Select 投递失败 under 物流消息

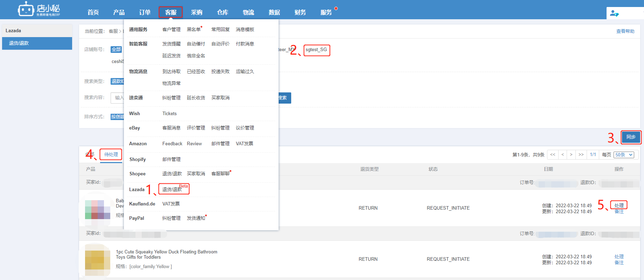pos(220,71)
